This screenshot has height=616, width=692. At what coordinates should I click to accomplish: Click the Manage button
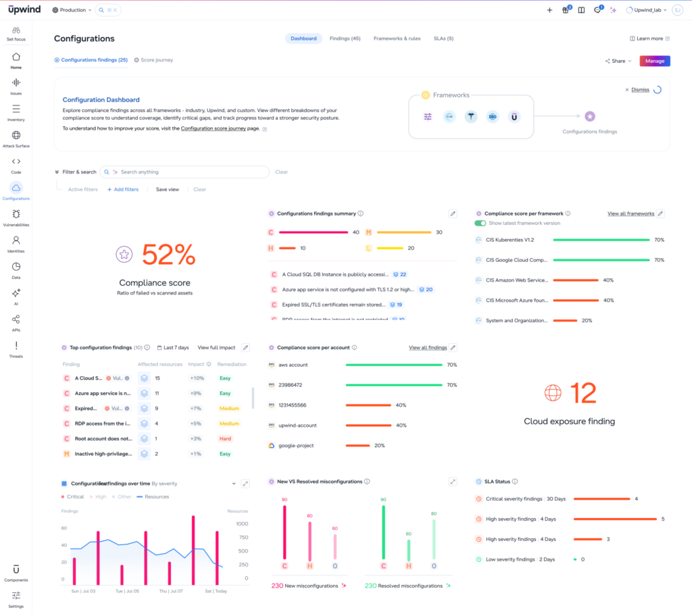tap(655, 61)
